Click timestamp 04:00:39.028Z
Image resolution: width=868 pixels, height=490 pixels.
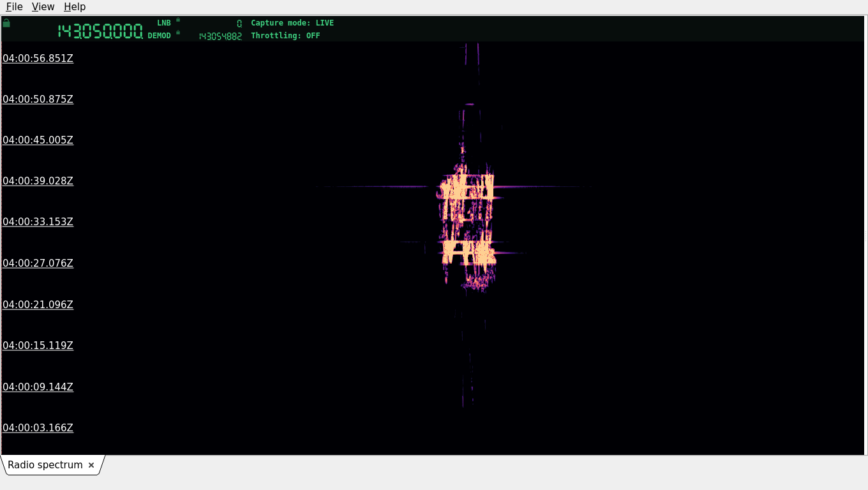pos(38,181)
